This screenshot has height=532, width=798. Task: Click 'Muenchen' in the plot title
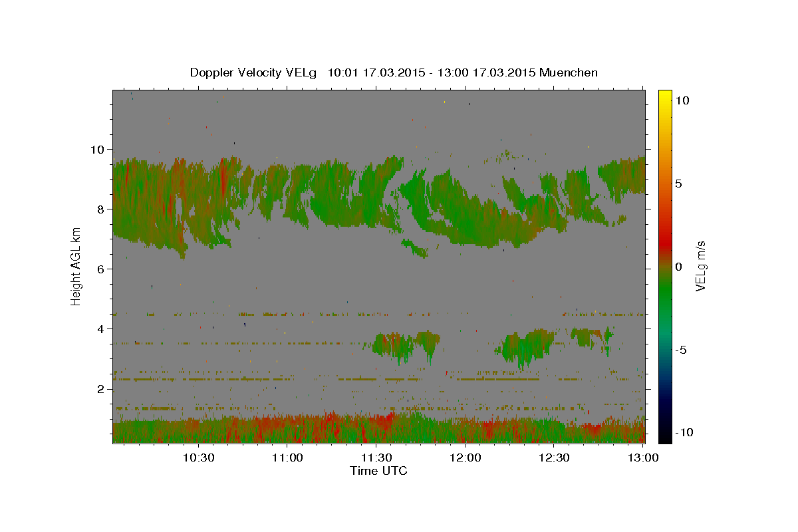point(569,72)
